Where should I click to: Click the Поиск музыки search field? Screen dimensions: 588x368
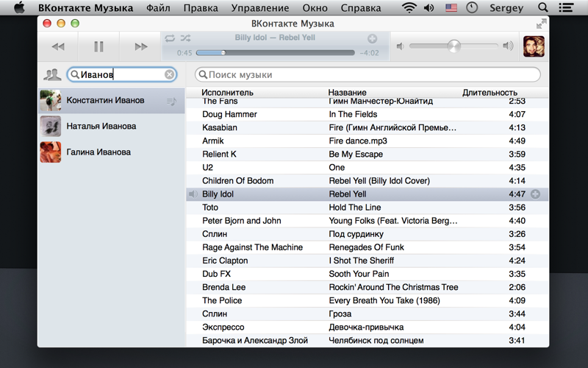pyautogui.click(x=367, y=75)
